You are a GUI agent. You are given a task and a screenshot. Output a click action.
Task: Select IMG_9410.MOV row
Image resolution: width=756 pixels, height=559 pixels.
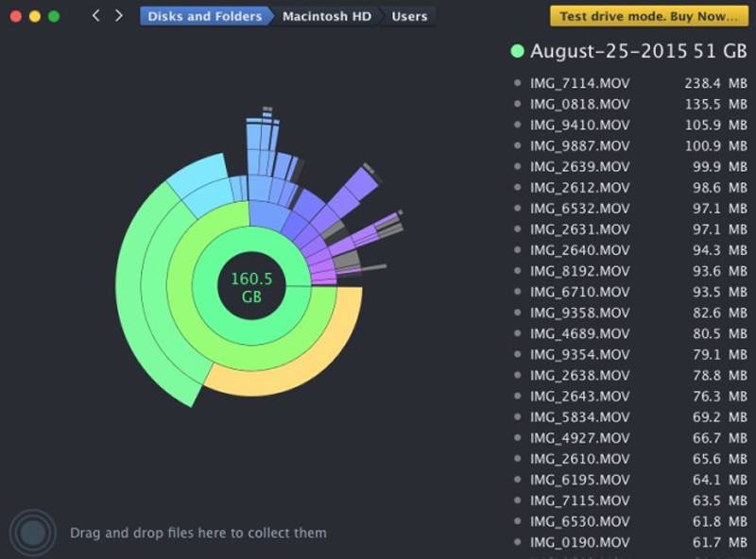pos(630,125)
